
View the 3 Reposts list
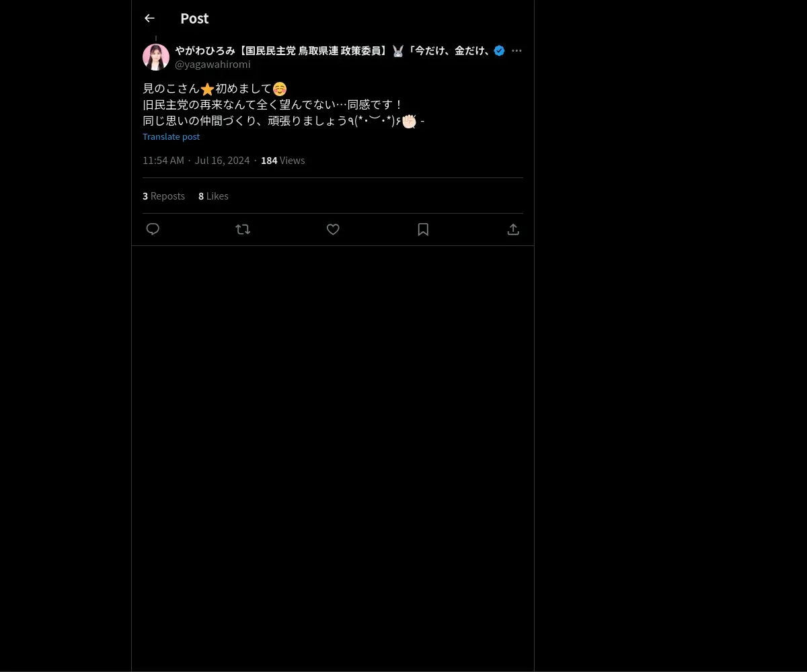click(163, 196)
